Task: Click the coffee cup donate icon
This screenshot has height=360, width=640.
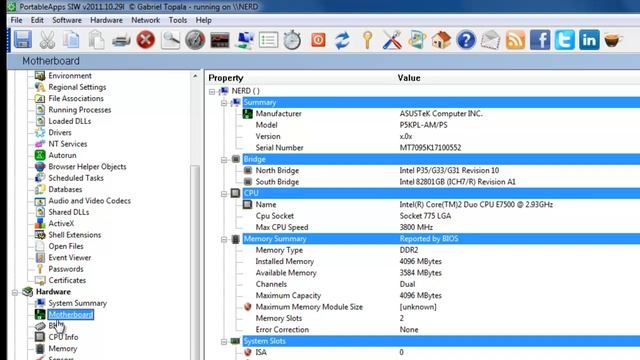Action: pyautogui.click(x=613, y=40)
